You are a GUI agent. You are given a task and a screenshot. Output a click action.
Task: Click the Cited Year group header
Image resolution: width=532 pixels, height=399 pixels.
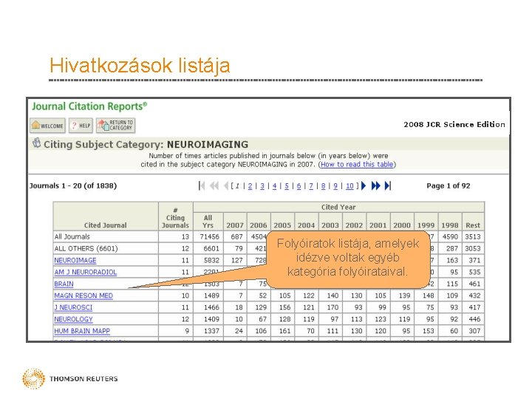pyautogui.click(x=338, y=208)
